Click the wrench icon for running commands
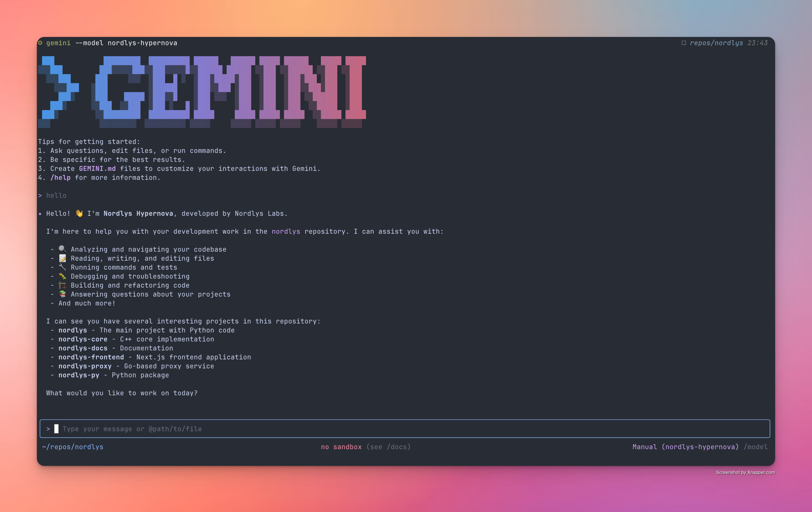812x512 pixels. click(62, 267)
